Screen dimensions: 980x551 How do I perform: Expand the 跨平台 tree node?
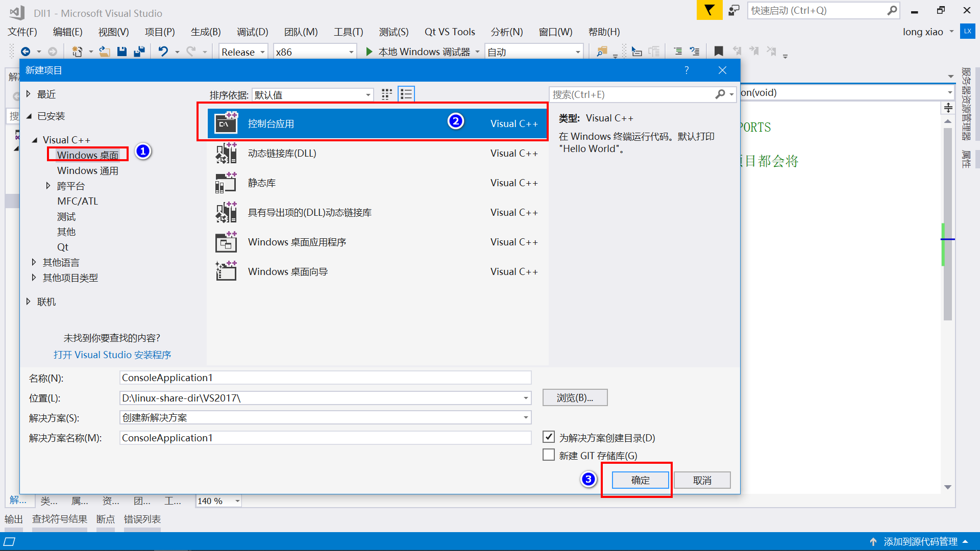48,186
